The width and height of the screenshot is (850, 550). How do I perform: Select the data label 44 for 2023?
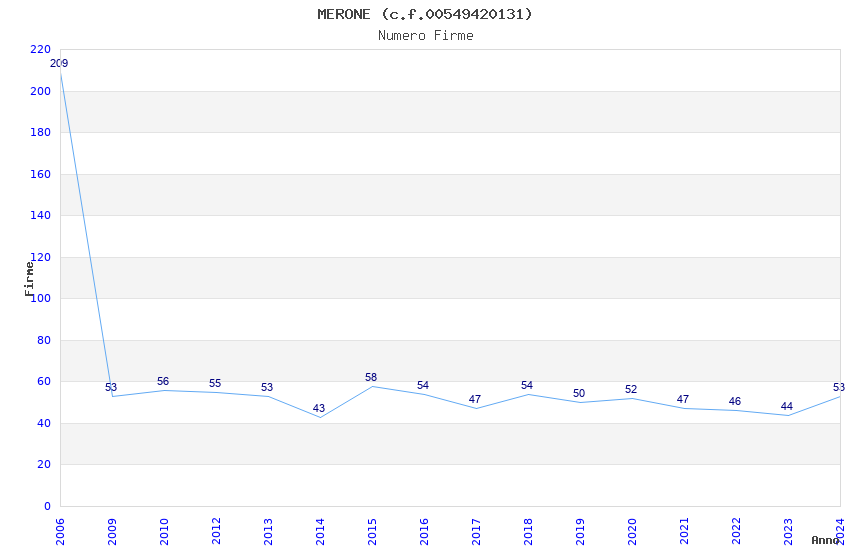787,407
